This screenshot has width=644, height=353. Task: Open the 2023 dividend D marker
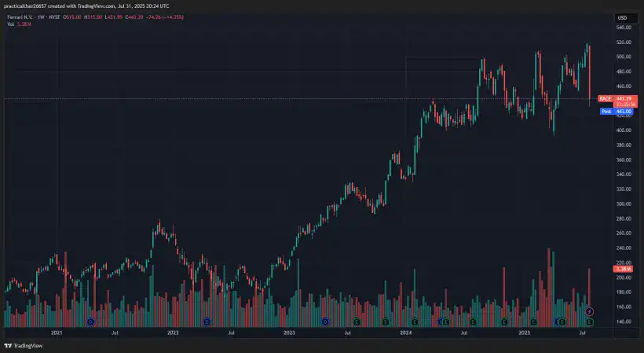(x=324, y=322)
